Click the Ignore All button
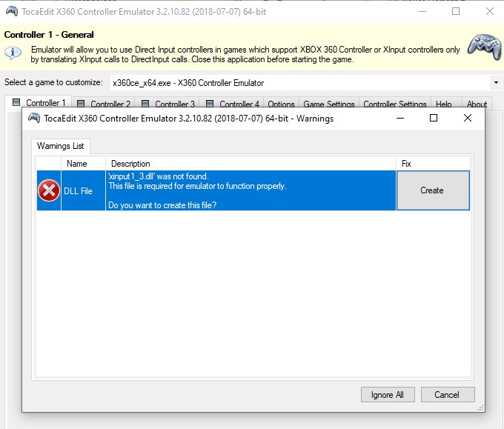504x429 pixels. pyautogui.click(x=388, y=395)
